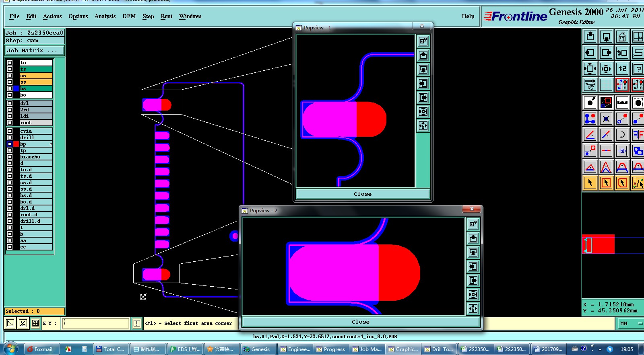Screen dimensions: 644x355
Task: Toggle checkbox for layer 'cs'
Action: (10, 76)
